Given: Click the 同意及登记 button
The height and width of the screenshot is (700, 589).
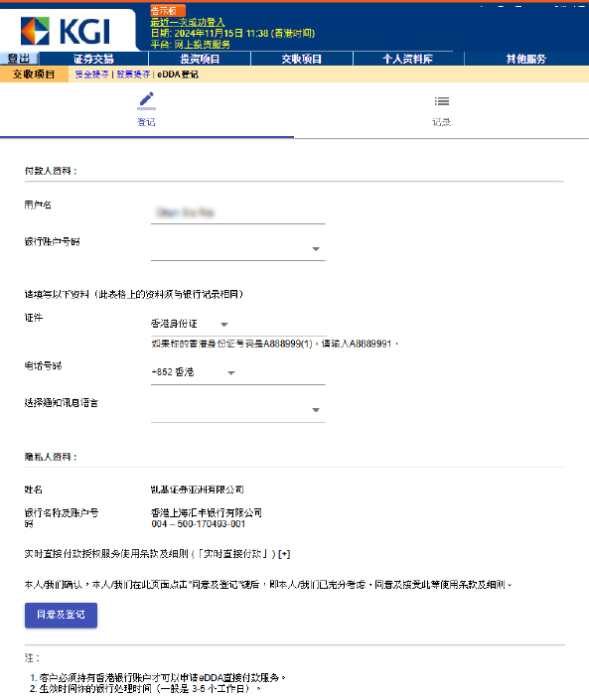Looking at the screenshot, I should (62, 616).
